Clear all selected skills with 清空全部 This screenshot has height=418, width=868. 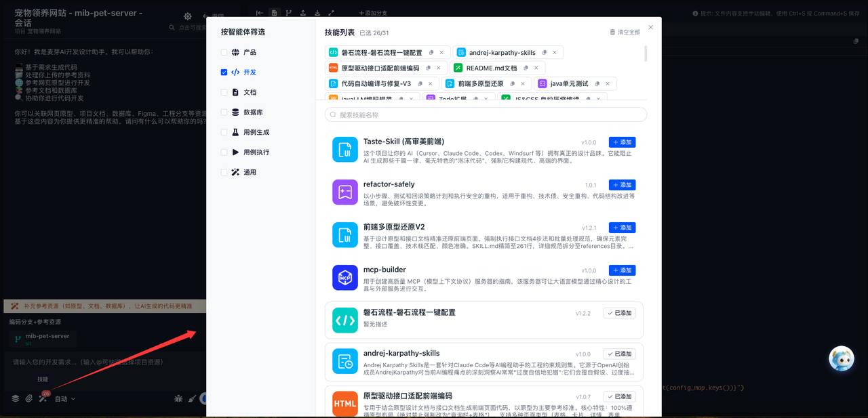click(625, 32)
